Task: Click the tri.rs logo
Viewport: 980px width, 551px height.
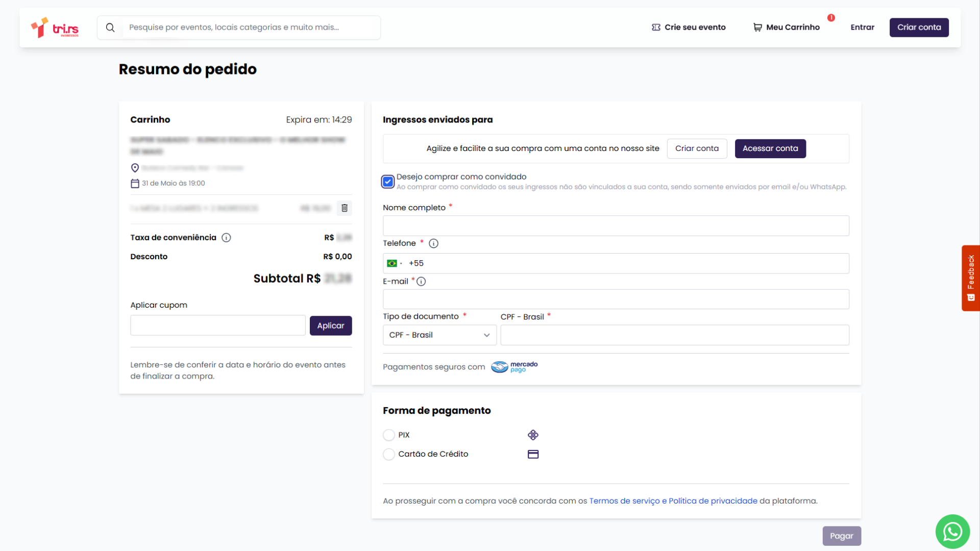Action: (55, 28)
